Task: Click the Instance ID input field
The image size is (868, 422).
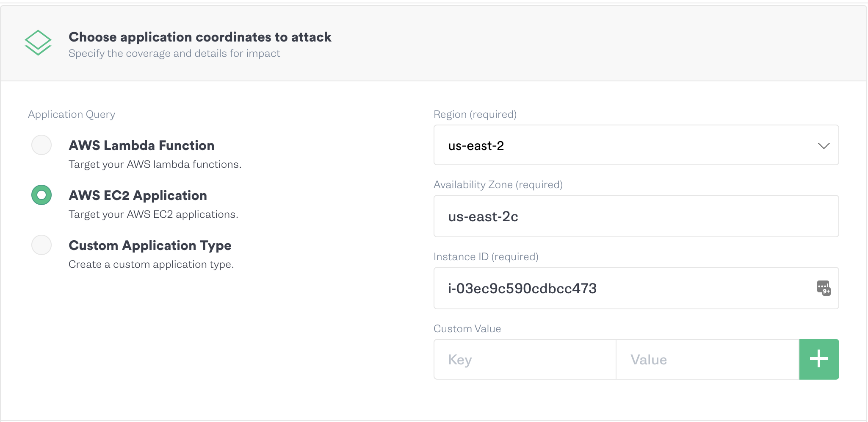Action: point(636,288)
